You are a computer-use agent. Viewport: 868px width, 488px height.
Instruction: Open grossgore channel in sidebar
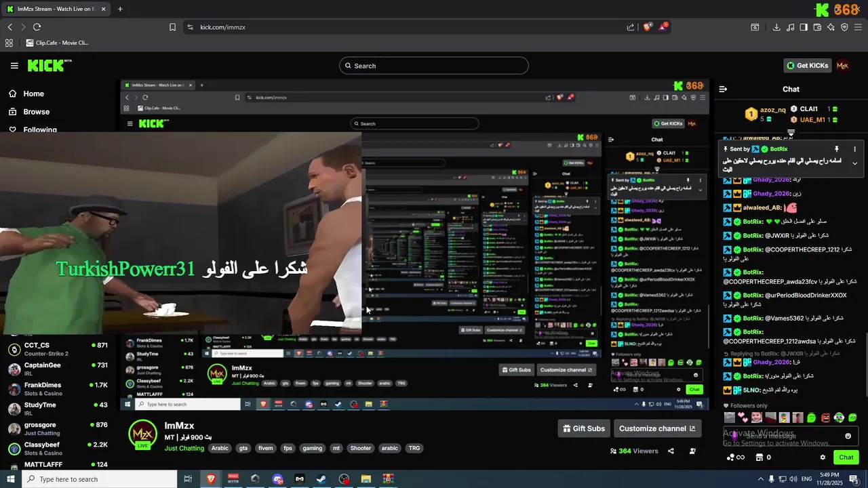coord(58,429)
